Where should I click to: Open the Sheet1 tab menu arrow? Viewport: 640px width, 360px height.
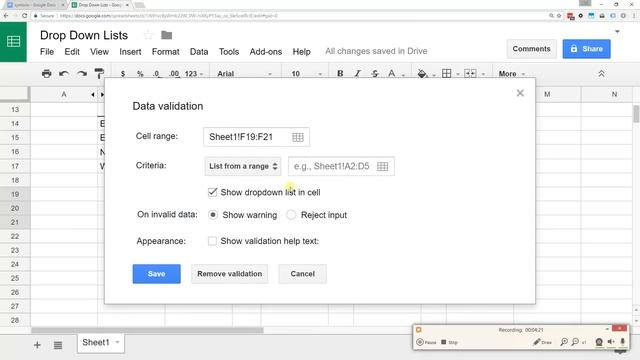(118, 342)
